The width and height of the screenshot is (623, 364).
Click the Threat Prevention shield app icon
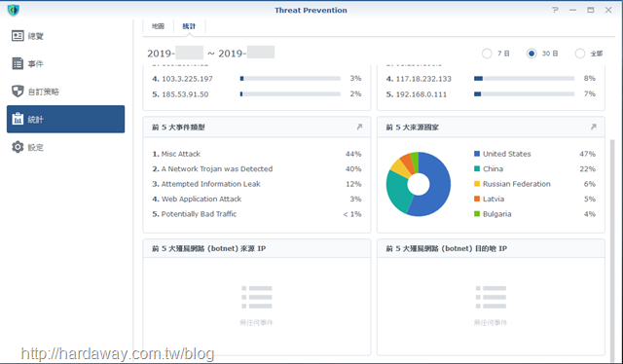(x=13, y=10)
